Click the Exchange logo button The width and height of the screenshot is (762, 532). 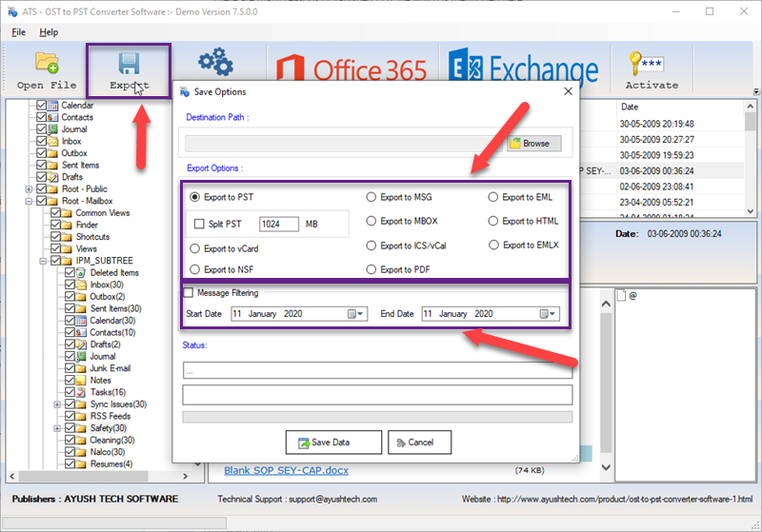[x=525, y=69]
